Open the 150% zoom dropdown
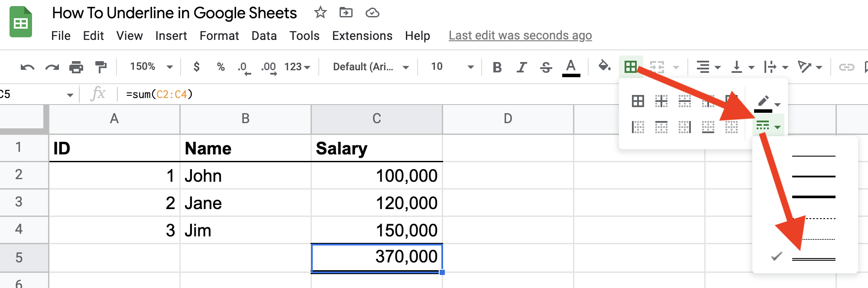Viewport: 868px width, 288px height. 151,67
